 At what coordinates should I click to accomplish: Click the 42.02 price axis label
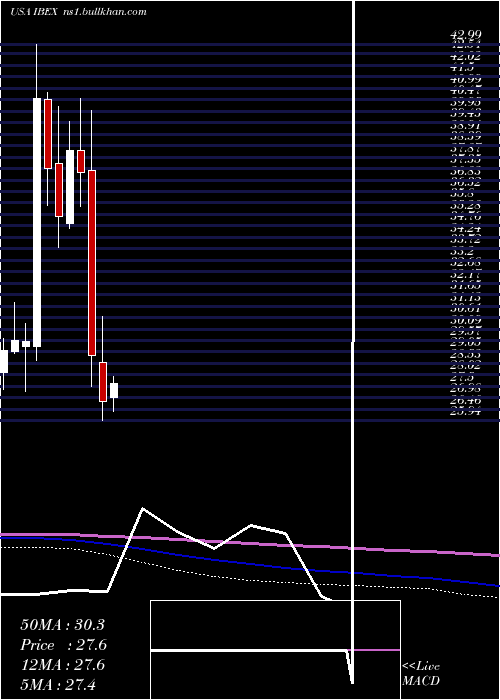coord(466,57)
